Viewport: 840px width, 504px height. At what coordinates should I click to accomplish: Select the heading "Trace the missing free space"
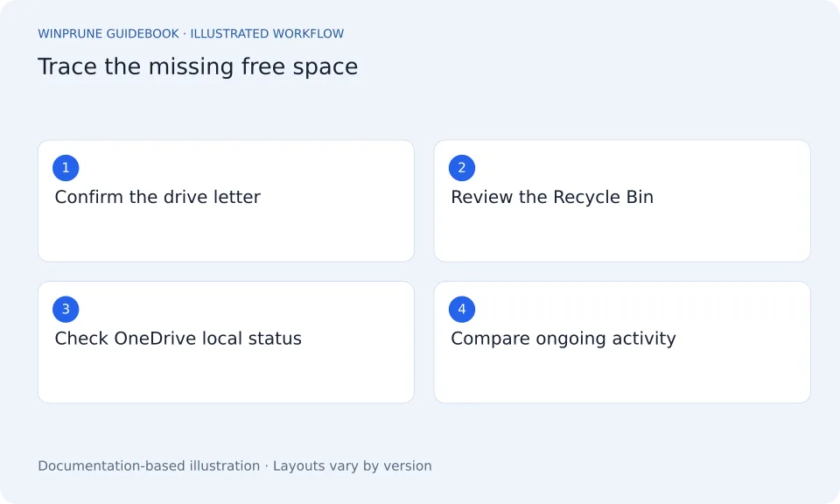(x=198, y=67)
